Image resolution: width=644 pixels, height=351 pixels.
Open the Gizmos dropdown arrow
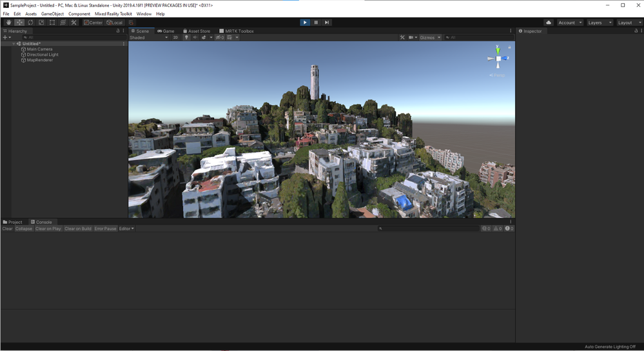439,37
